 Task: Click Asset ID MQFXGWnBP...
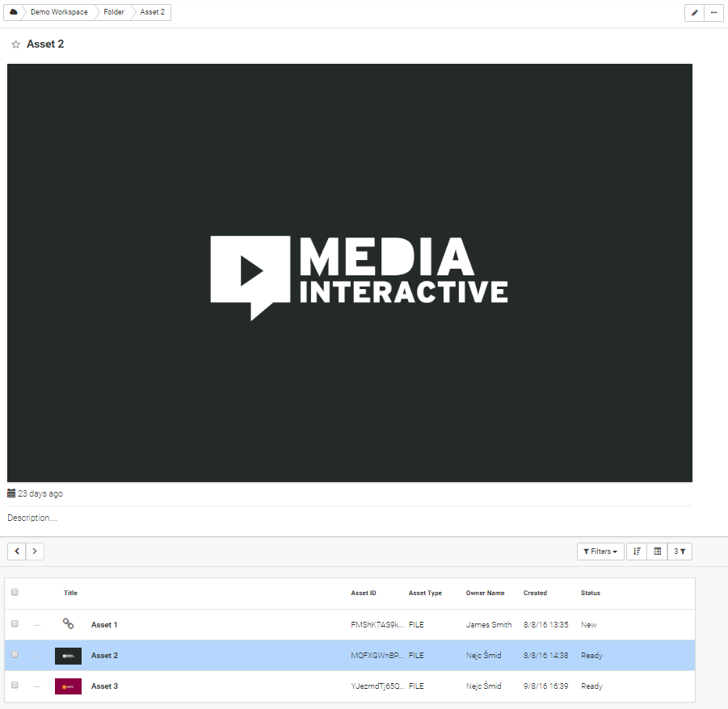click(x=377, y=655)
